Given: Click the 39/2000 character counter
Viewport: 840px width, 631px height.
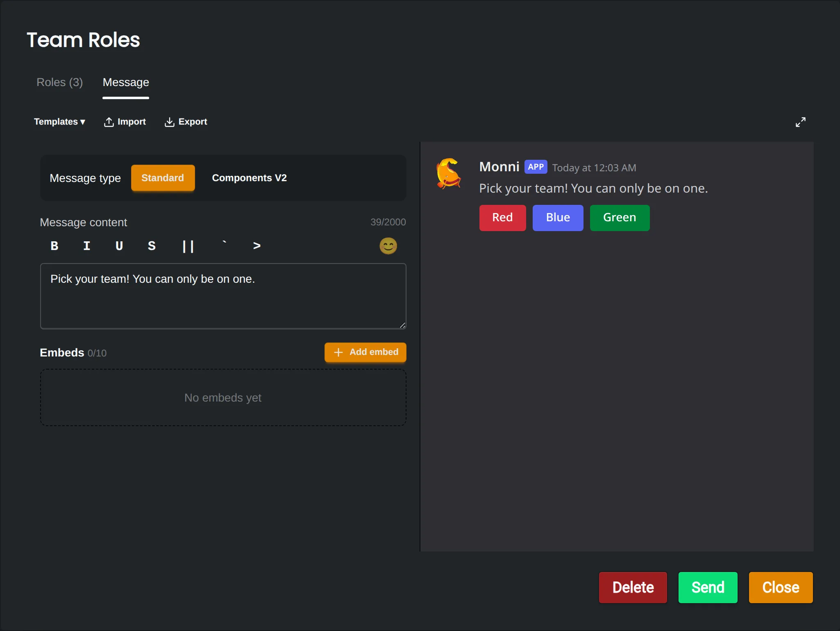Looking at the screenshot, I should [388, 222].
